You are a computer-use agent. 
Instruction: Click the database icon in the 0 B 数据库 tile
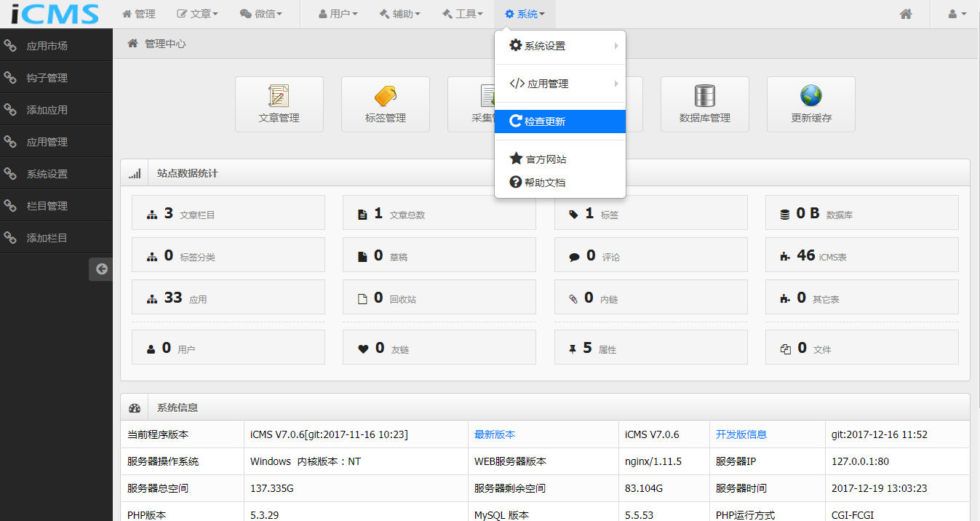[784, 215]
